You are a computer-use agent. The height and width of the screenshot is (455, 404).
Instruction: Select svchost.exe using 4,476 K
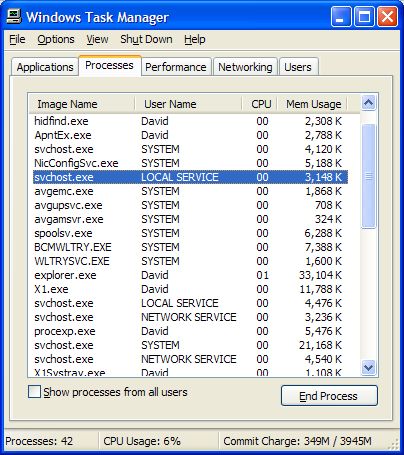tap(190, 303)
